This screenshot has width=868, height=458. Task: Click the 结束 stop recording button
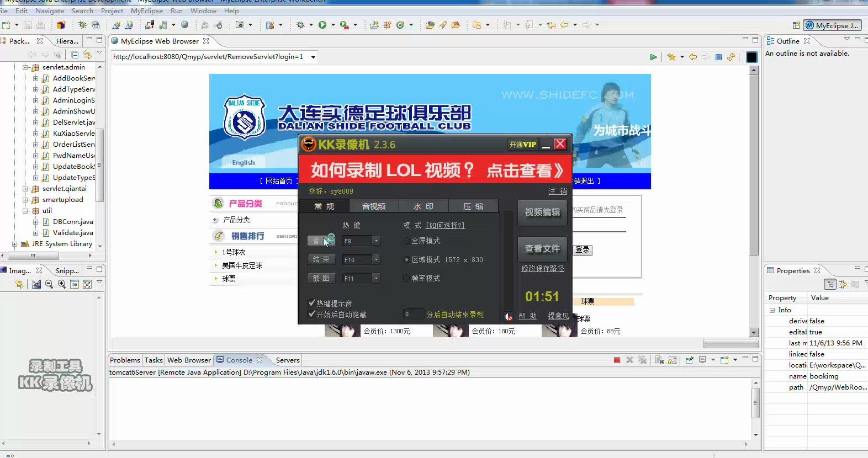pos(321,259)
